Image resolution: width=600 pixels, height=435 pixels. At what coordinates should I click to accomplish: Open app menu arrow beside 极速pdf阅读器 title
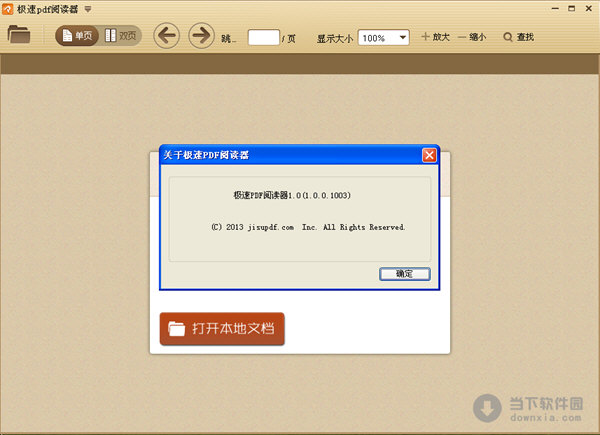88,9
